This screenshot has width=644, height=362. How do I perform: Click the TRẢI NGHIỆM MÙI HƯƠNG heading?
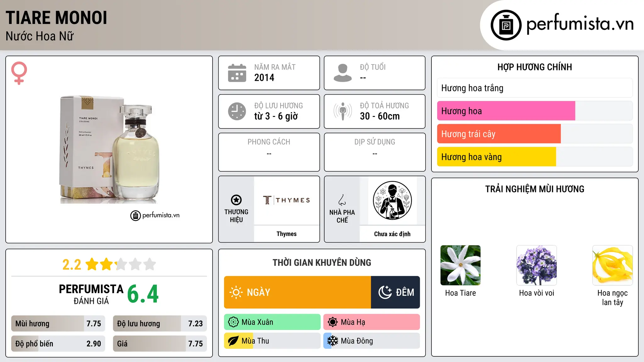coord(535,189)
